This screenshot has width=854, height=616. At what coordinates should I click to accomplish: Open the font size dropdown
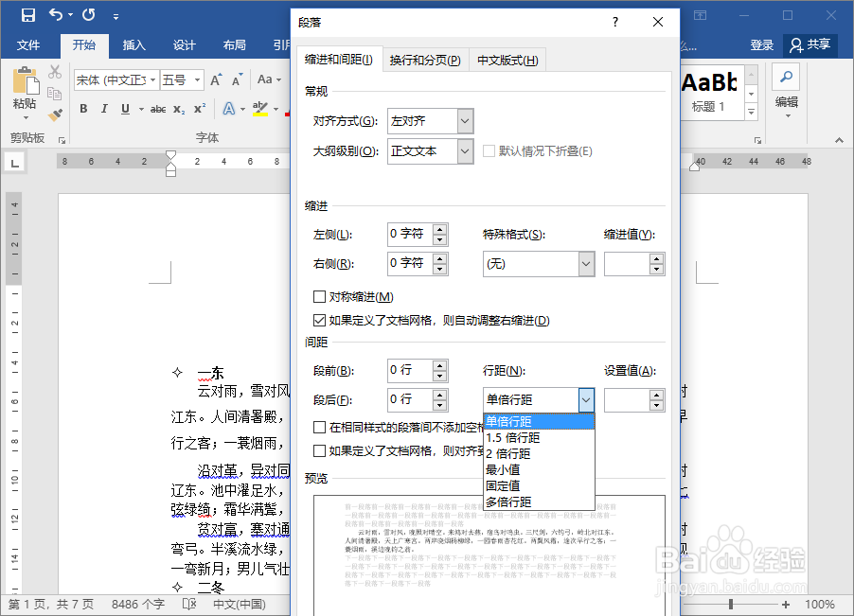click(197, 80)
